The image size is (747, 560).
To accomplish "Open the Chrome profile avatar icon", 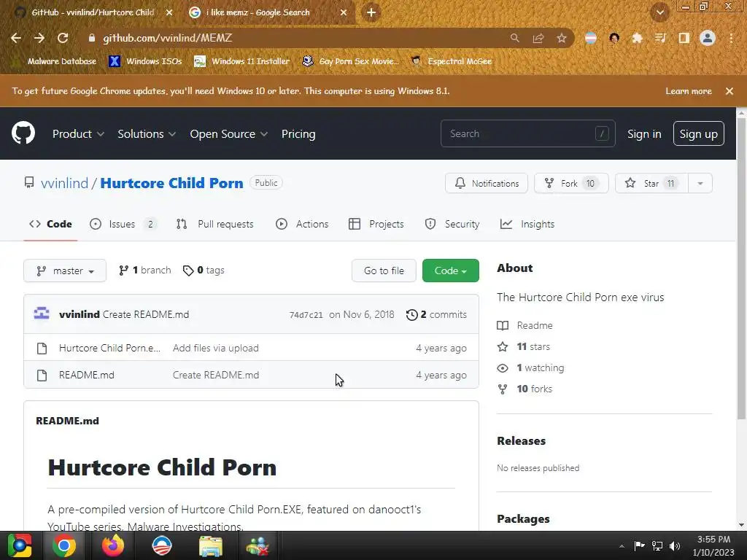I will [708, 38].
